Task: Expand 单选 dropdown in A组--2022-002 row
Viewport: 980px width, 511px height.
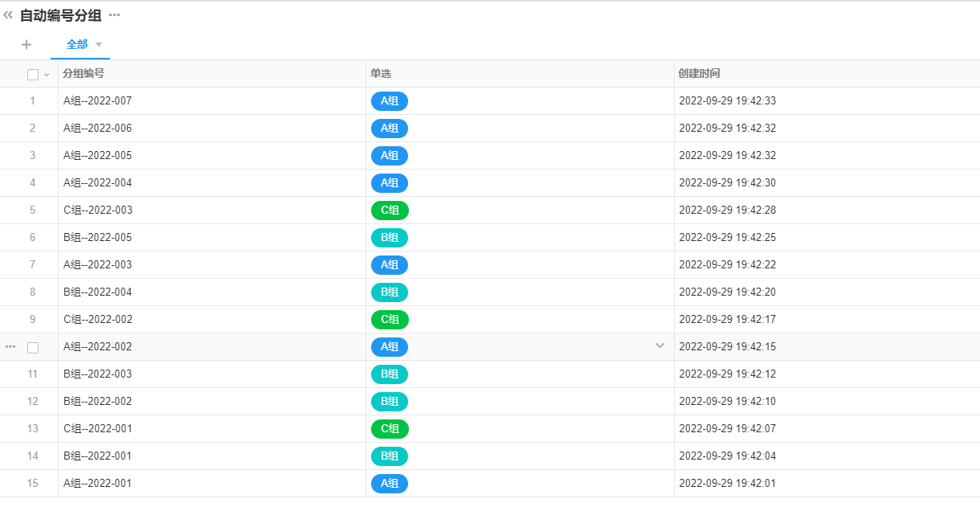Action: click(660, 346)
